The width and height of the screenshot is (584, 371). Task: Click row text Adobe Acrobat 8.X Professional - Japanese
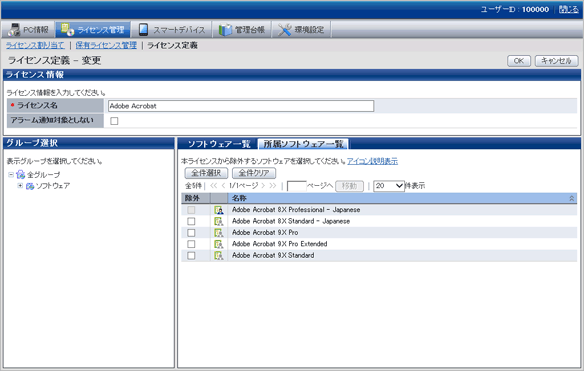(296, 210)
